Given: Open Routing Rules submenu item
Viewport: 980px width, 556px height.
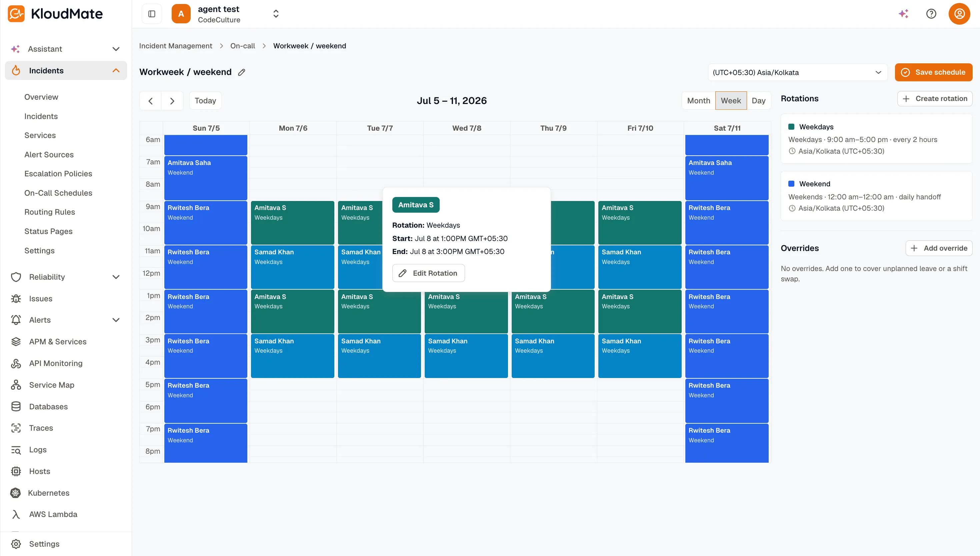Looking at the screenshot, I should [x=50, y=212].
